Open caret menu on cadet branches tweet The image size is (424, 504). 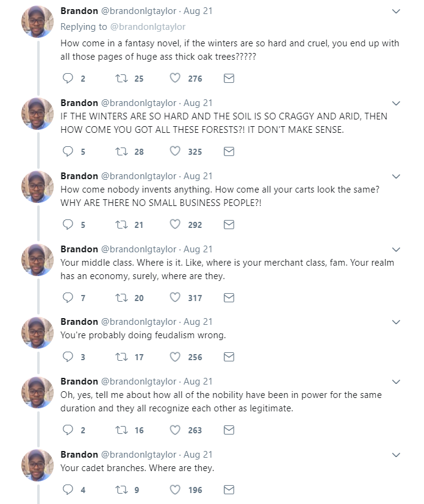tap(396, 455)
